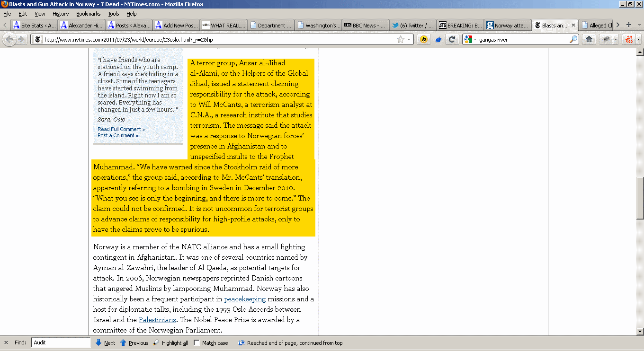Click the NYTimes site icon in the address bar

pyautogui.click(x=37, y=39)
